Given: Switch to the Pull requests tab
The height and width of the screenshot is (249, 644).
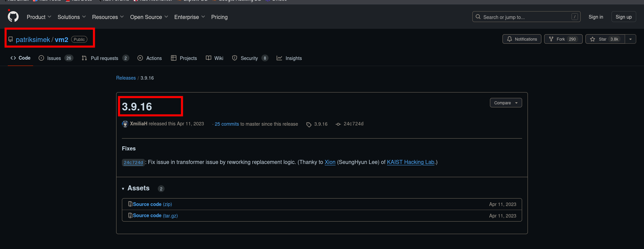Looking at the screenshot, I should click(x=105, y=58).
